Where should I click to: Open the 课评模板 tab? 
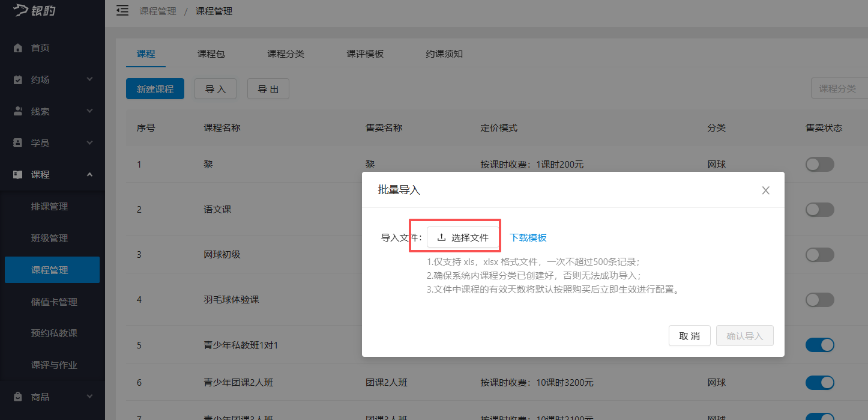tap(366, 53)
